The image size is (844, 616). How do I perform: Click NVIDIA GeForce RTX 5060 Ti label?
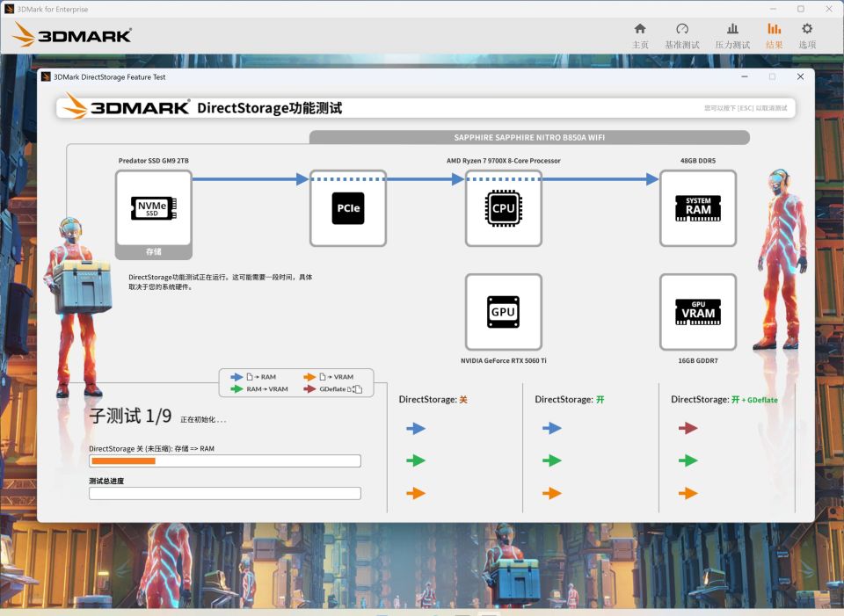click(x=503, y=361)
